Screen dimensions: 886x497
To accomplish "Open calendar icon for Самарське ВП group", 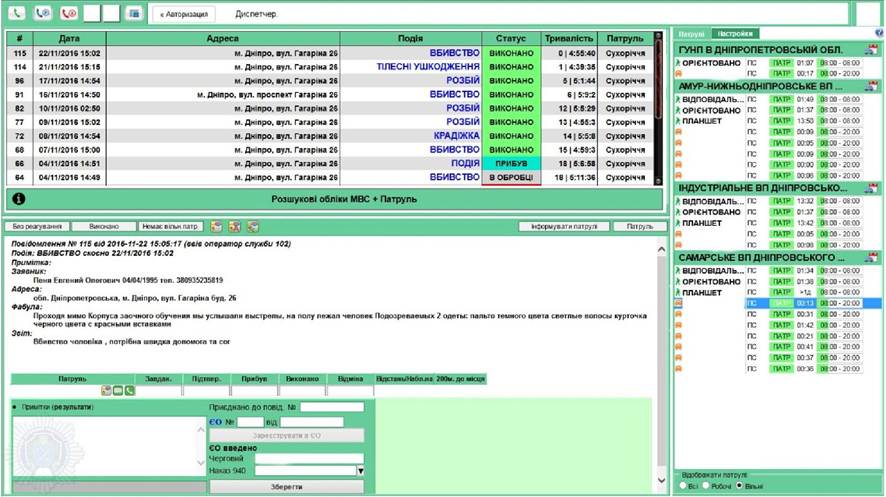I will [x=872, y=258].
